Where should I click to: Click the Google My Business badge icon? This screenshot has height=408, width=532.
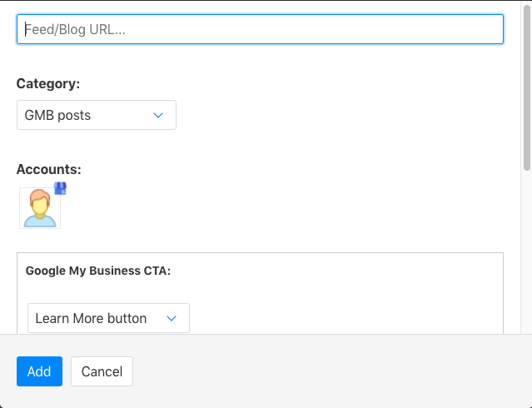coord(60,188)
